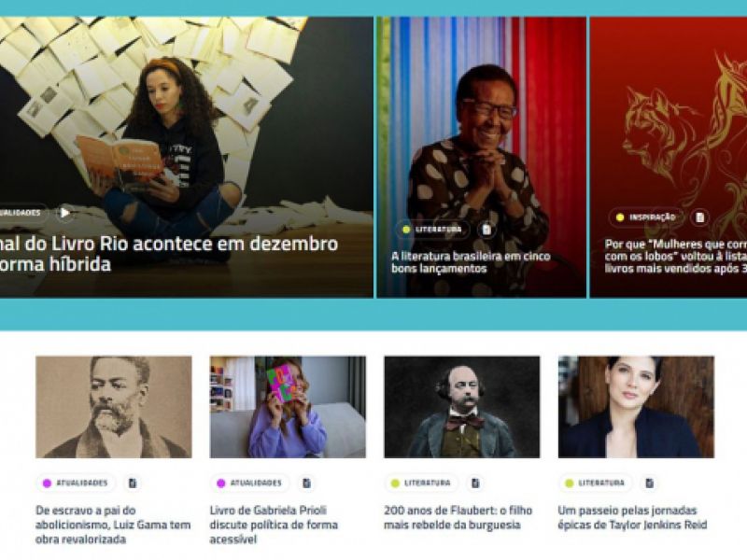Viewport: 747px width, 560px height.
Task: Open 'A literatura brasileira em cinco bons lançamentos'
Action: coord(471,262)
